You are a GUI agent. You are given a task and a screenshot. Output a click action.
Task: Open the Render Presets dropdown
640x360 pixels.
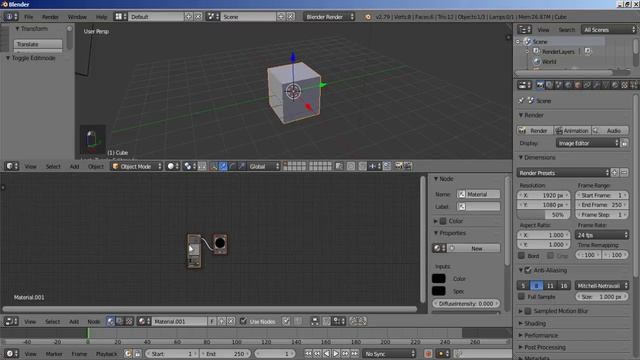(563, 173)
